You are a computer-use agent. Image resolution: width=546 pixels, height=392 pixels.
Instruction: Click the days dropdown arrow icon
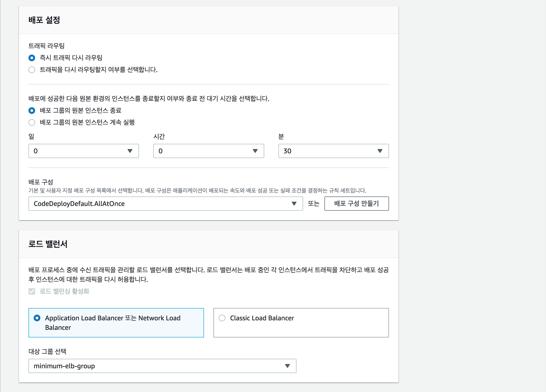click(130, 151)
